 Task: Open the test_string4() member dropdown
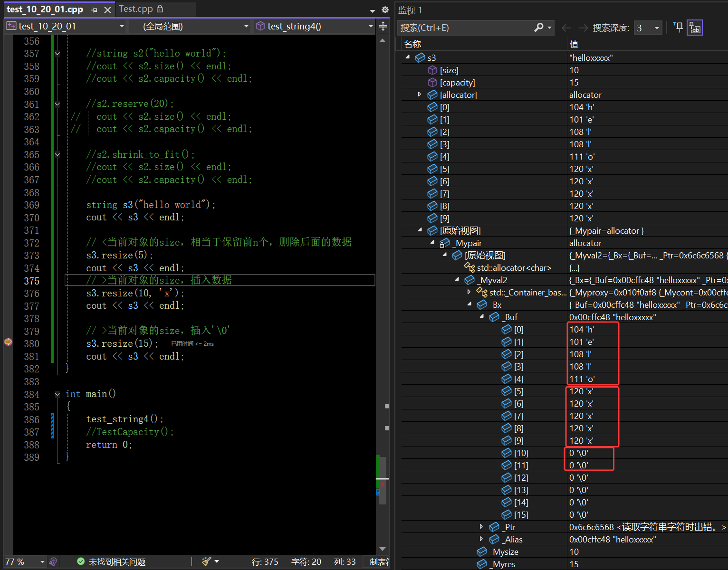(371, 27)
